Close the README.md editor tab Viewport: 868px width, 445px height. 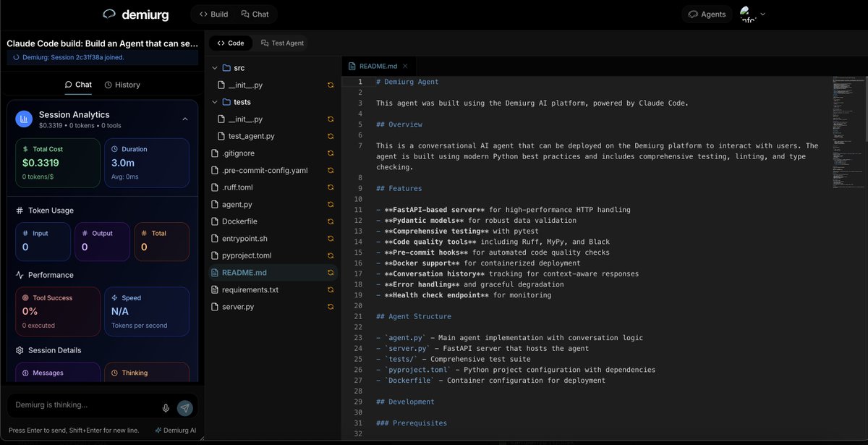405,66
